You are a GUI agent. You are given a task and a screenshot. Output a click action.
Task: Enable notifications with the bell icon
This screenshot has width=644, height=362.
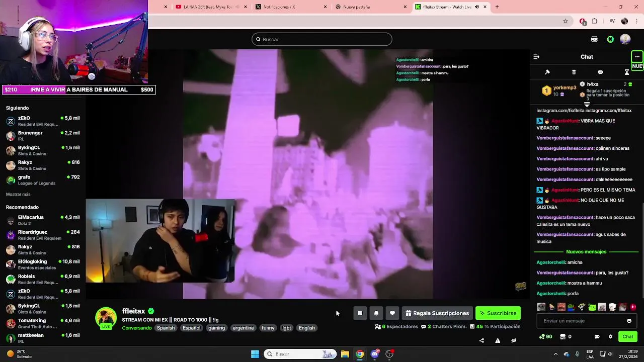tap(376, 313)
